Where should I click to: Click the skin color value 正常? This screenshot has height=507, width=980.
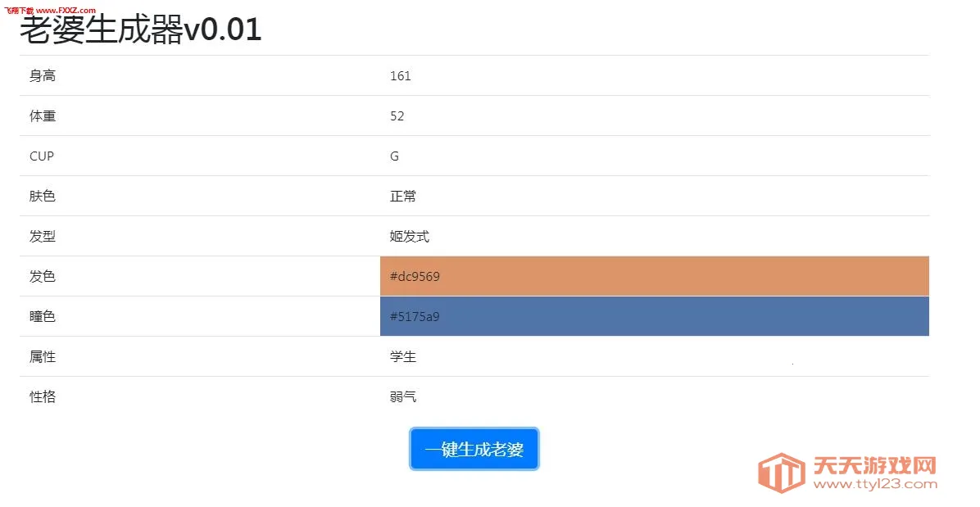coord(403,196)
